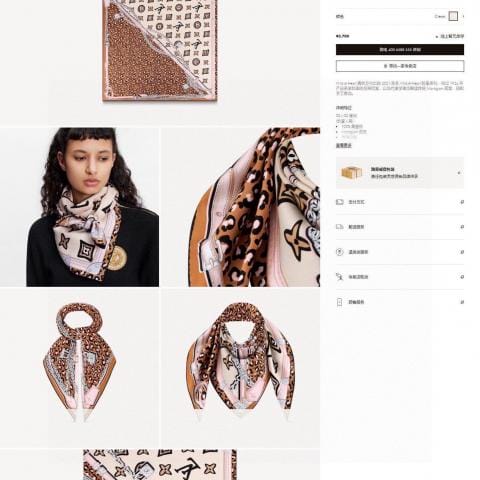Open the leopard print close-up image
Viewport: 480px width, 480px height.
coord(241,207)
